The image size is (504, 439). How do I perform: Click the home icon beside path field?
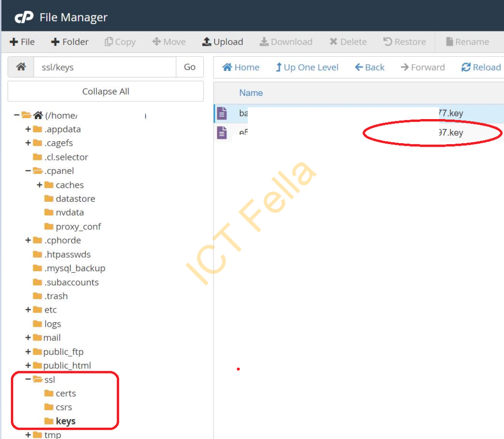21,67
